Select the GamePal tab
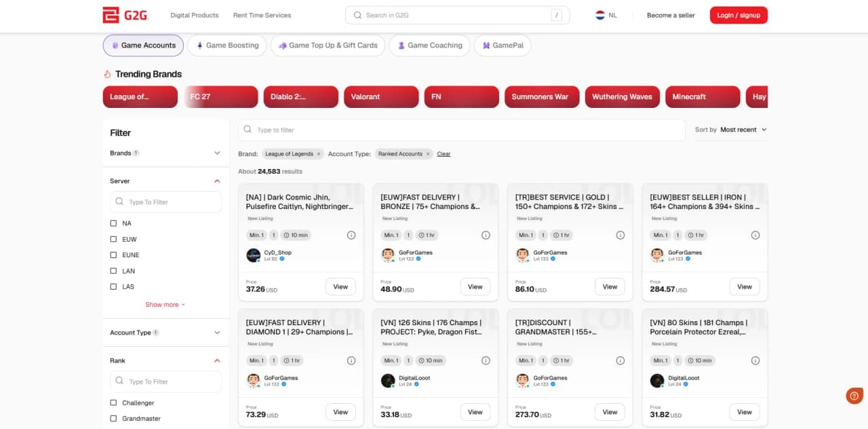Image resolution: width=868 pixels, height=429 pixels. [x=502, y=45]
